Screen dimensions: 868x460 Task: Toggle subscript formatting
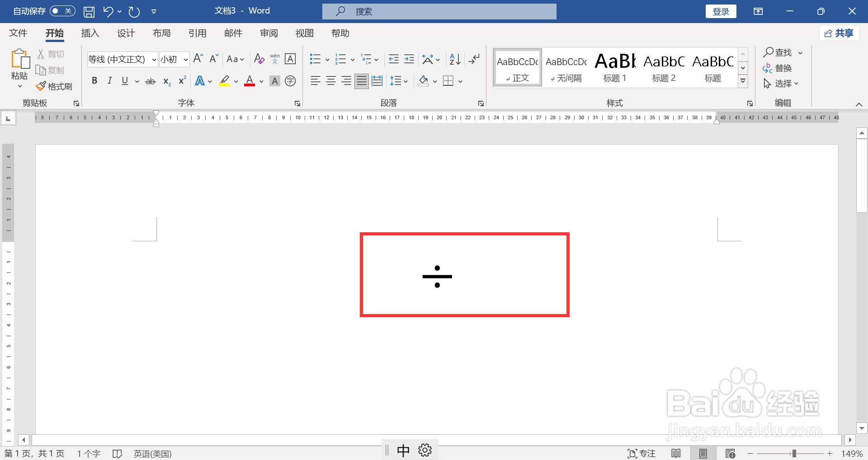click(x=167, y=81)
